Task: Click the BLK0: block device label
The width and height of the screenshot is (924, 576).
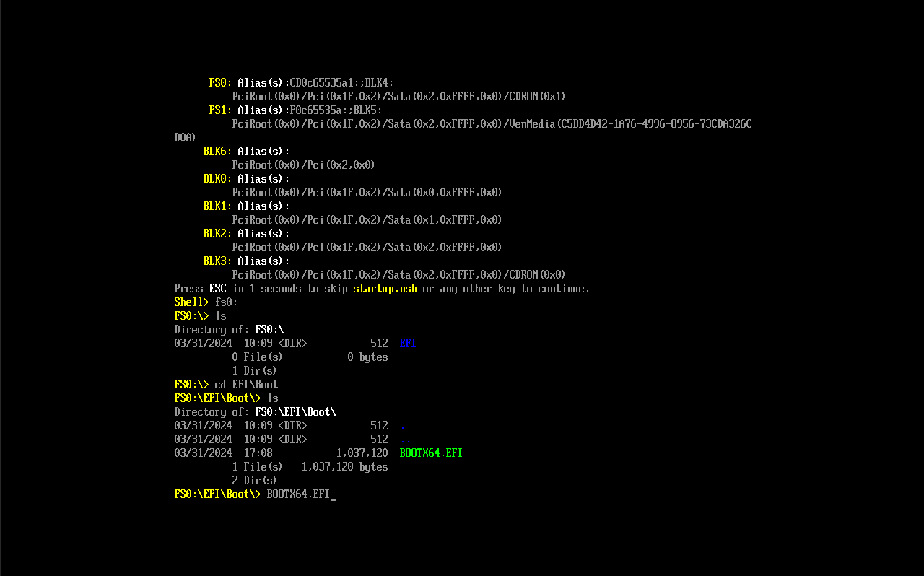Action: tap(215, 178)
